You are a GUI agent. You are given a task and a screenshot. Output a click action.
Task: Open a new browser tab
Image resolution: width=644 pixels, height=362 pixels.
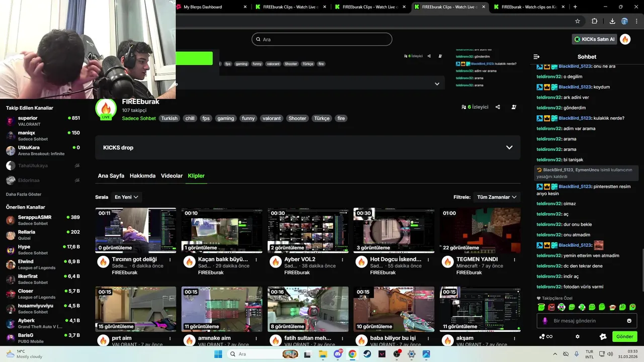575,7
